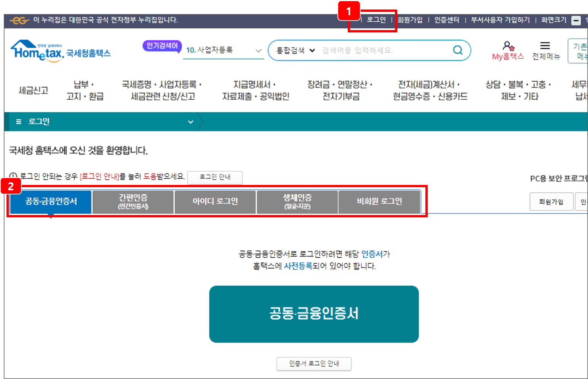588x379 pixels.
Task: Run search with the magnifier icon
Action: [x=457, y=50]
